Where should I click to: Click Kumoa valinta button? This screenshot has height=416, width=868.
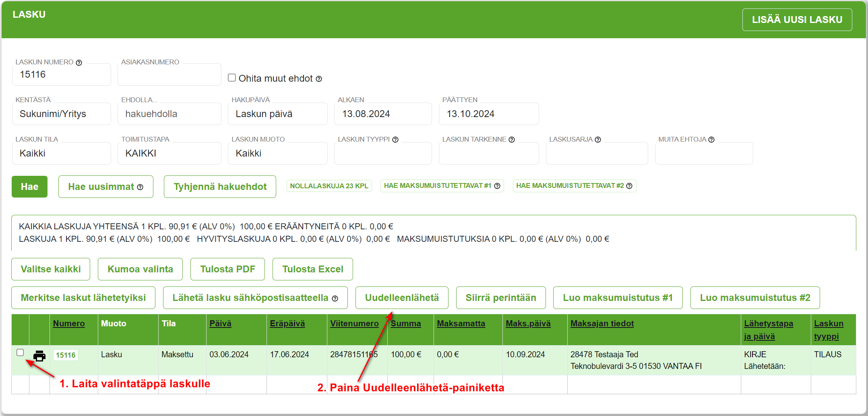[140, 269]
